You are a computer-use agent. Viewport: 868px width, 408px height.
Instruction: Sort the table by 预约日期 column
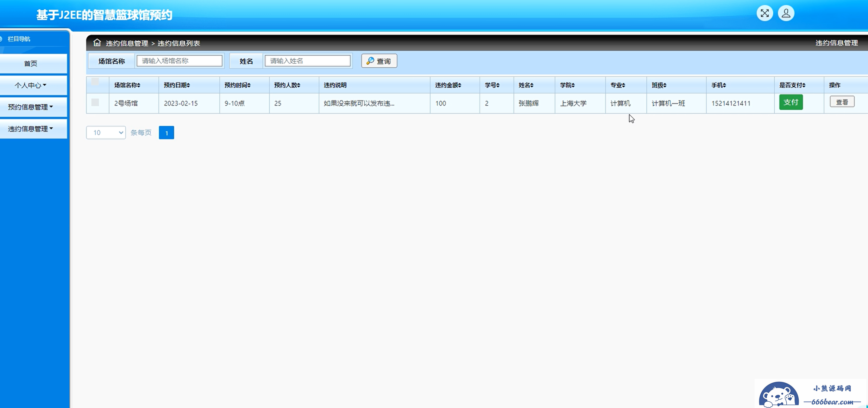point(177,85)
